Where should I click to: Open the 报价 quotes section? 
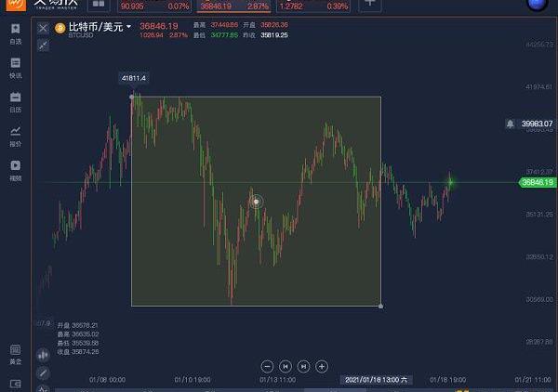[x=15, y=136]
